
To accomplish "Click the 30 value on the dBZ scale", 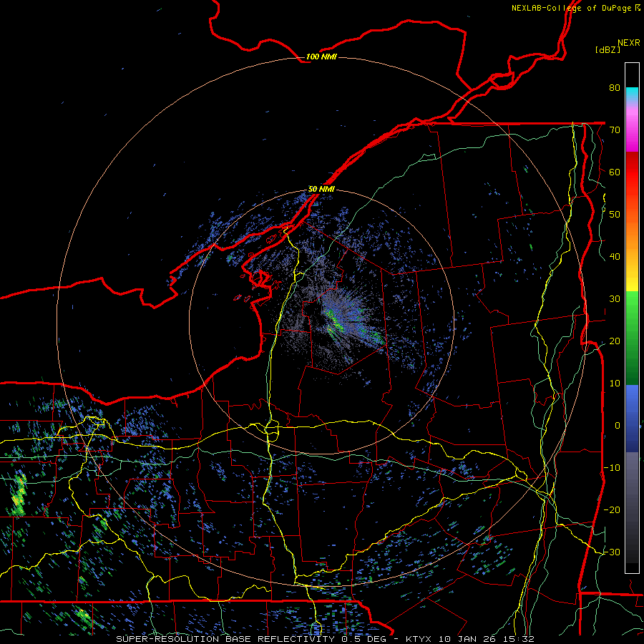I will click(x=615, y=298).
